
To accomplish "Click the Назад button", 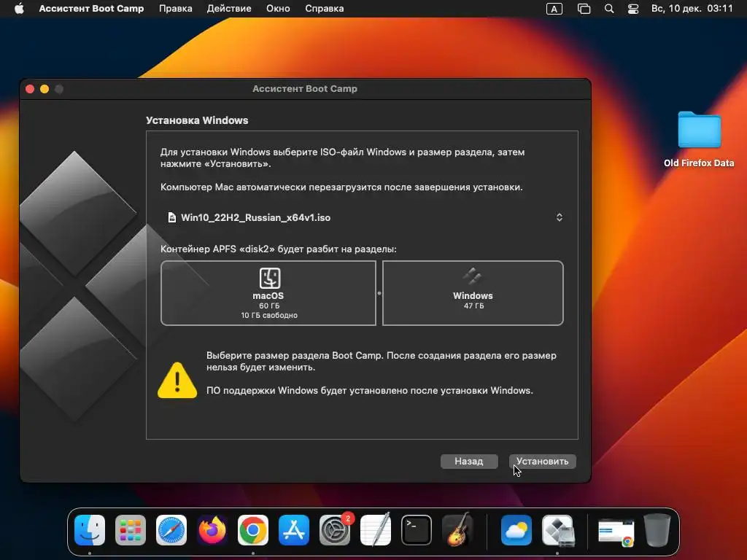I will [x=469, y=461].
